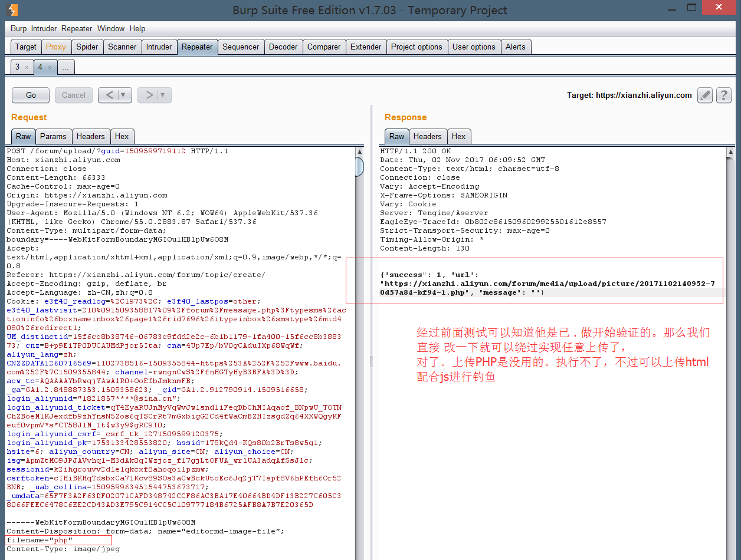Click the filename="php" line in request
Screen dimensions: 741x560
click(x=40, y=540)
